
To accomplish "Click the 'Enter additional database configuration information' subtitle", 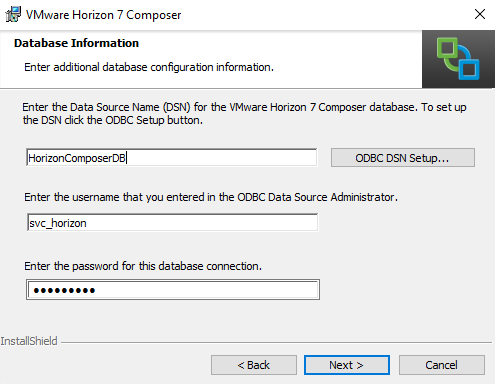I will (x=149, y=67).
